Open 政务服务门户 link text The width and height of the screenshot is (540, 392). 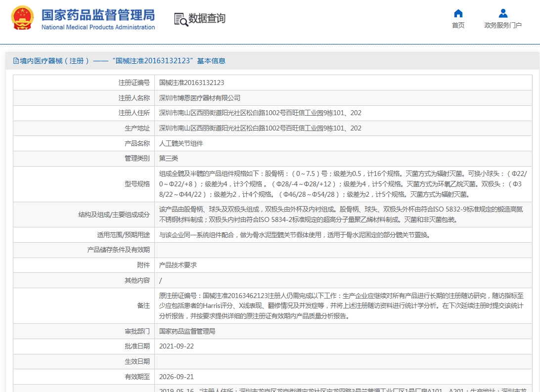click(503, 25)
